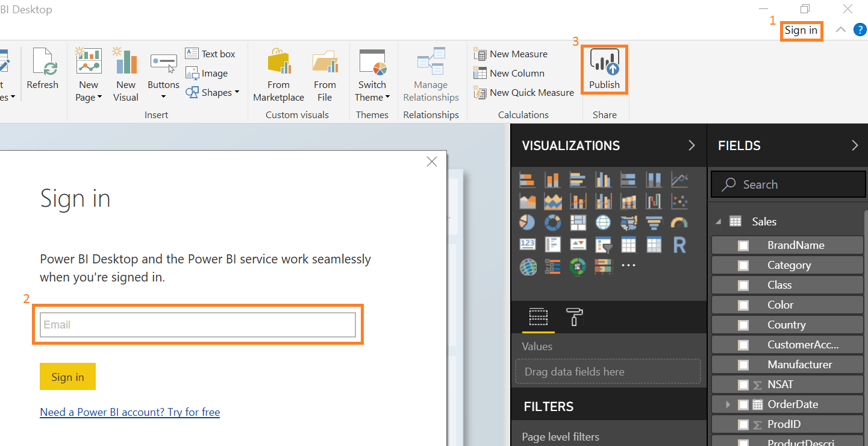The height and width of the screenshot is (446, 868).
Task: Select the Area chart visualization
Action: [x=527, y=201]
